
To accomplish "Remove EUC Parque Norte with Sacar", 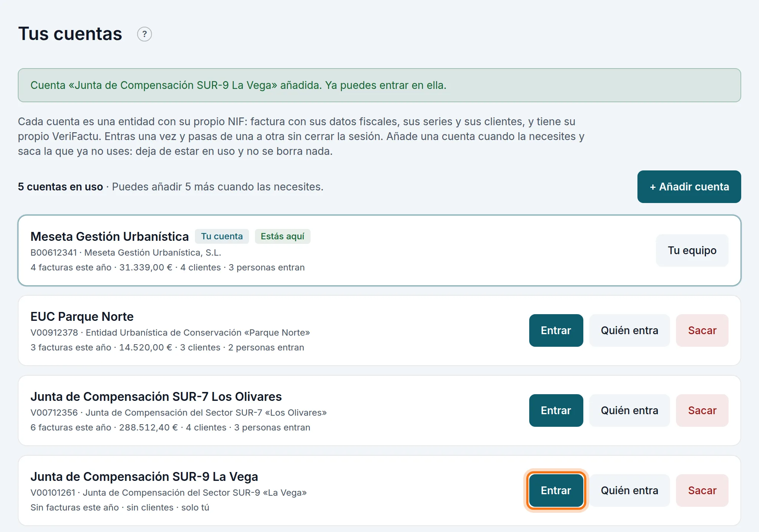I will [702, 330].
